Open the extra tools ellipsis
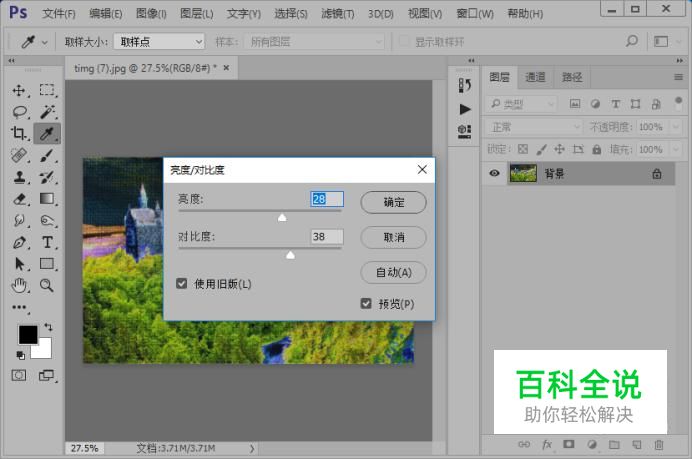Image resolution: width=692 pixels, height=459 pixels. 19,307
